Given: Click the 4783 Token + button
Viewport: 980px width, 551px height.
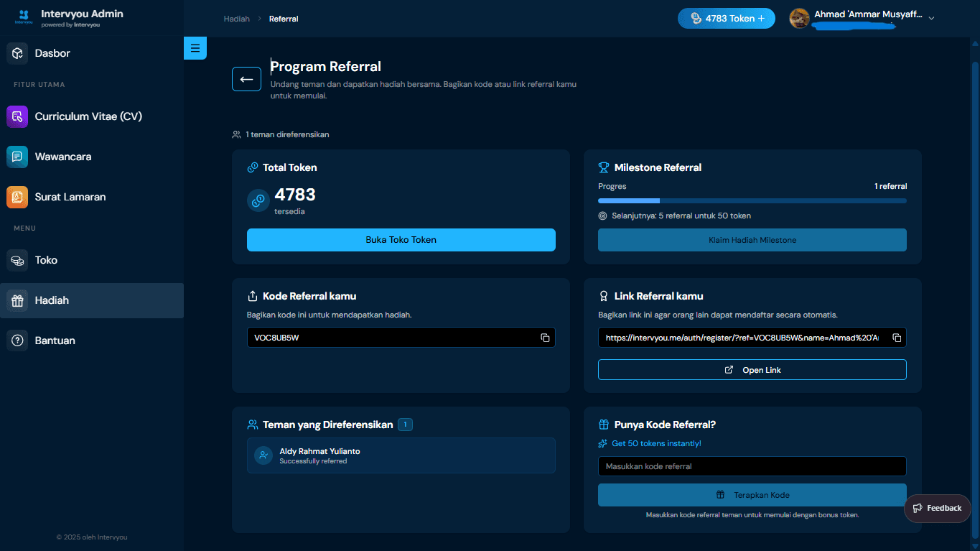Looking at the screenshot, I should (x=727, y=19).
